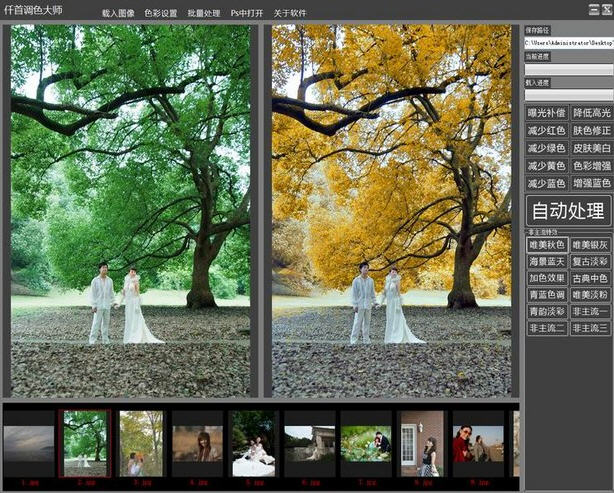Open the 载入图像 menu
Screen dimensions: 614x493
[x=118, y=14]
